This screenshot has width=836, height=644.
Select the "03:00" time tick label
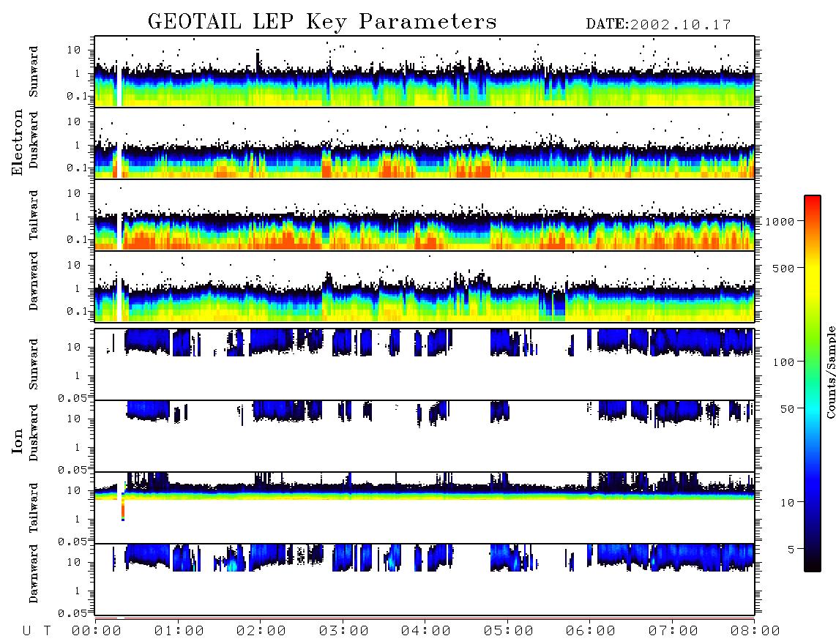tap(344, 632)
